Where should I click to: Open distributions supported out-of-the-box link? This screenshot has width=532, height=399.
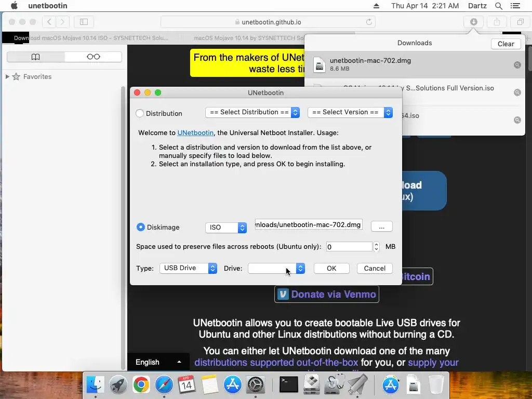click(x=276, y=362)
